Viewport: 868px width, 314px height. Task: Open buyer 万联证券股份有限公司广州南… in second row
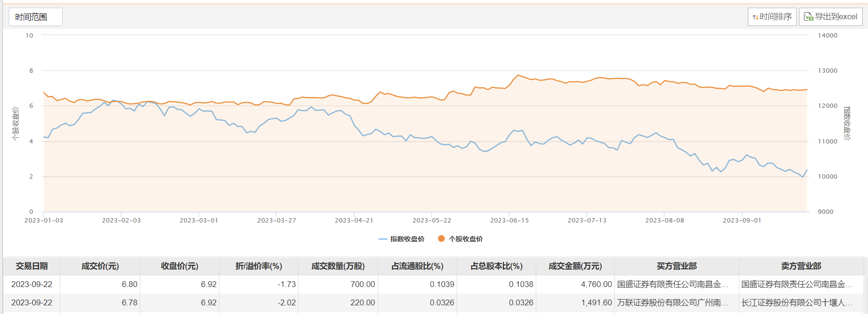click(673, 303)
